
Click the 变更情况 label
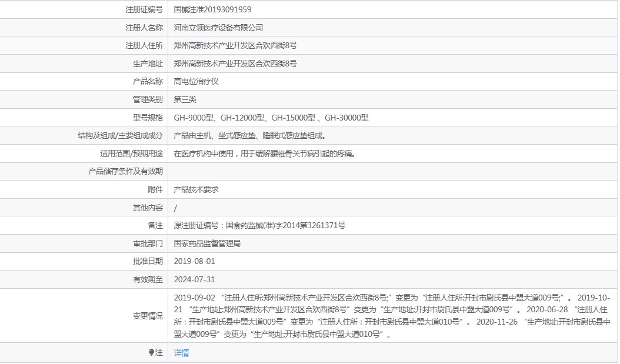tap(148, 316)
